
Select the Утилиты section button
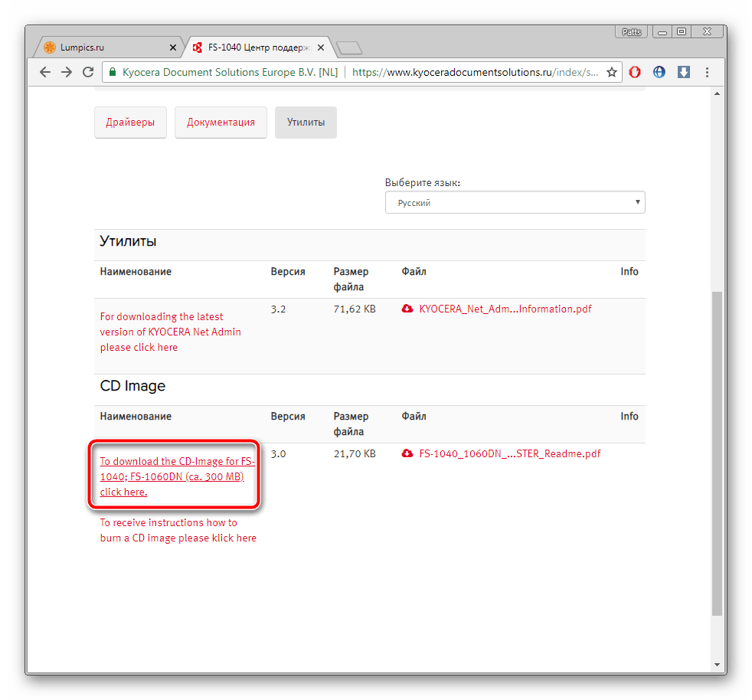coord(306,123)
